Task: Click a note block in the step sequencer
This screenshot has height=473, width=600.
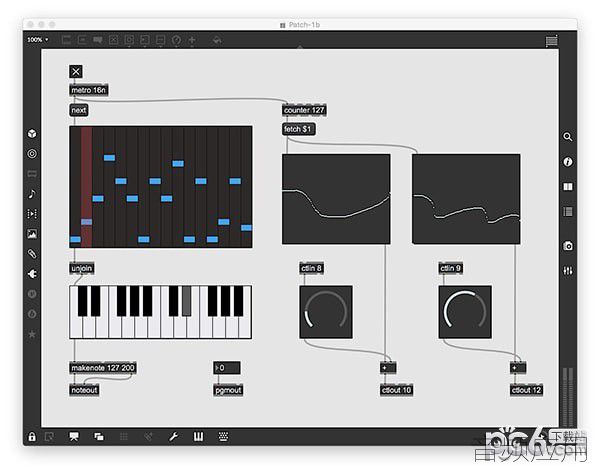Action: click(x=109, y=158)
